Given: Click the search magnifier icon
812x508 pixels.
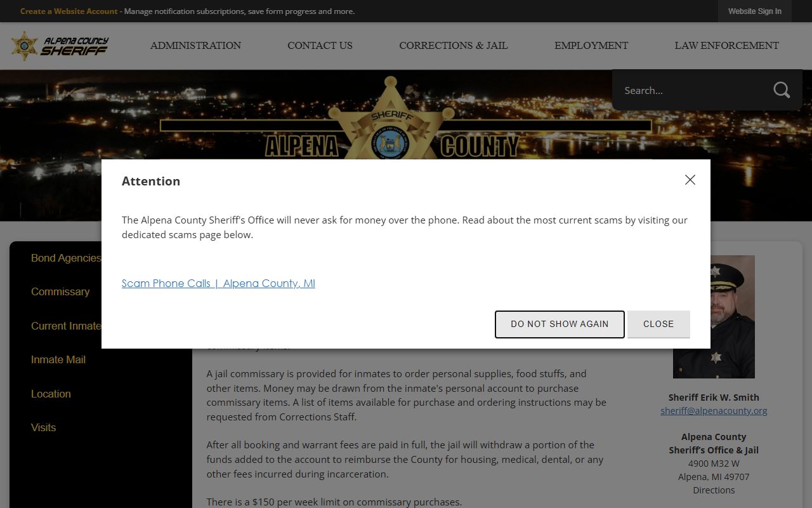Looking at the screenshot, I should point(782,90).
